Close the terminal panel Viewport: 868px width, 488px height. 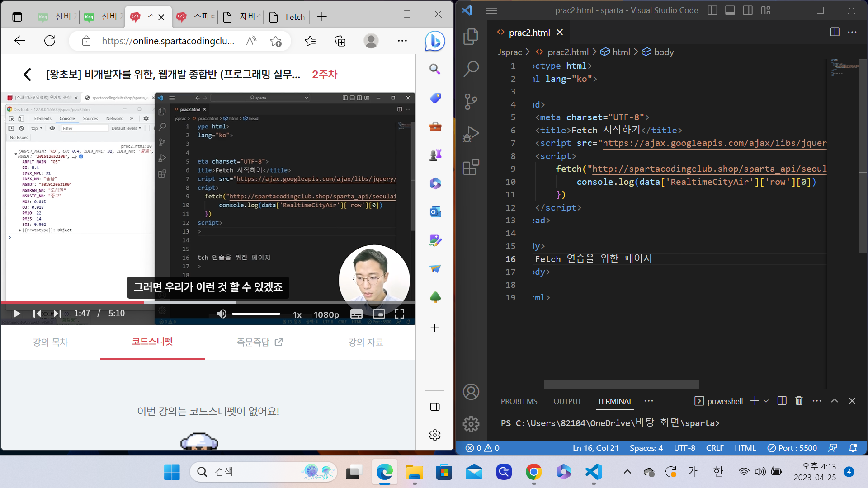(x=852, y=401)
